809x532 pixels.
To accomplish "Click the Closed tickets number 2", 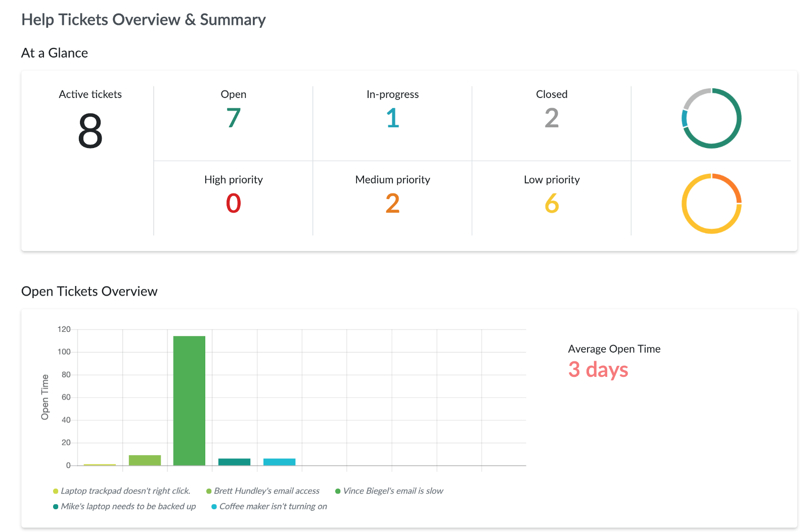I will pyautogui.click(x=552, y=118).
